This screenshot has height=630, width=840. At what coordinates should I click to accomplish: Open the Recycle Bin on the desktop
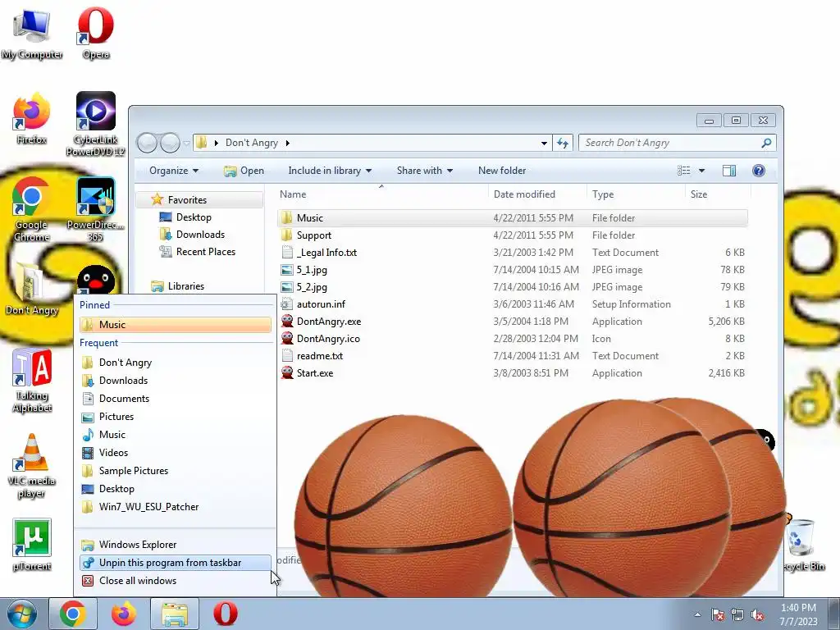point(802,545)
